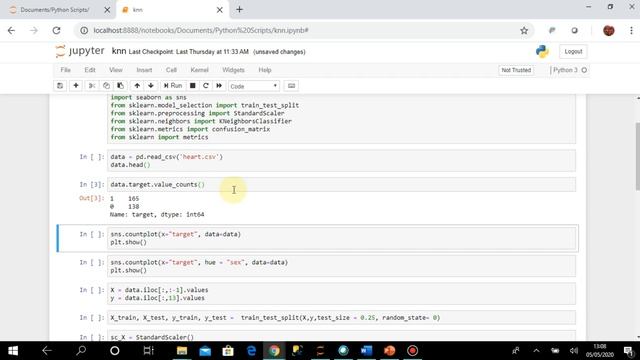Click the notebook vertical scrollbar

point(638,156)
